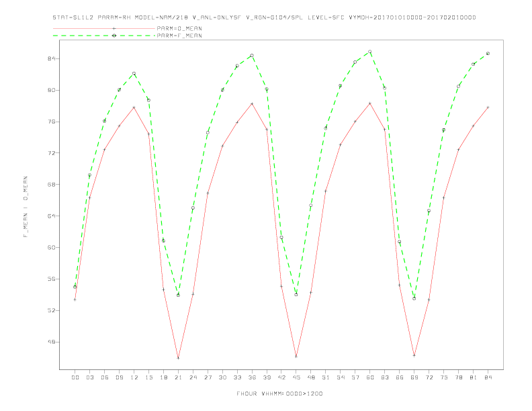Screen dimensions: 532x411
Task: Click y-axis tick label 76
Action: tap(52, 122)
